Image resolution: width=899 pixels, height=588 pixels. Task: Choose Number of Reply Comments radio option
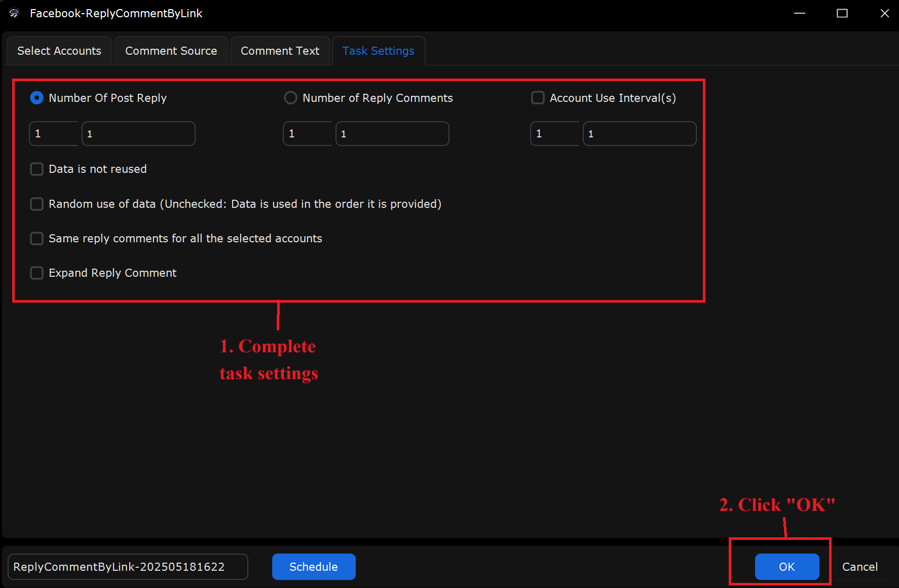(x=290, y=98)
